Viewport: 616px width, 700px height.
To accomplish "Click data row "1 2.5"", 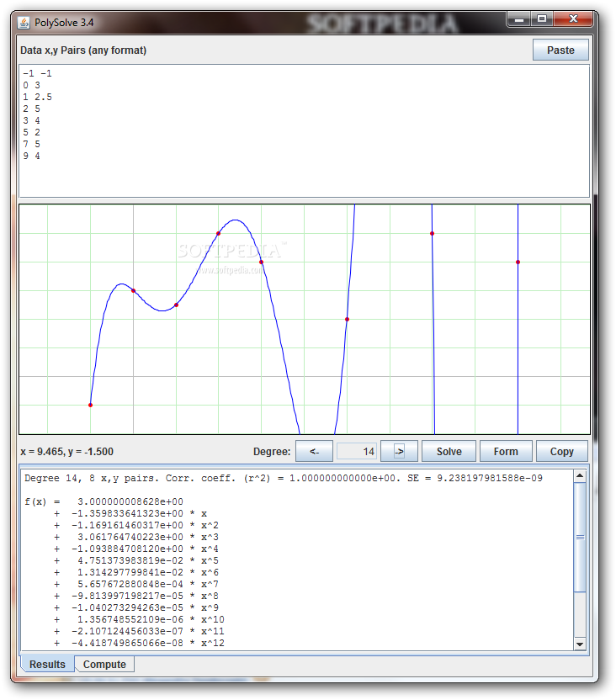I will (38, 97).
